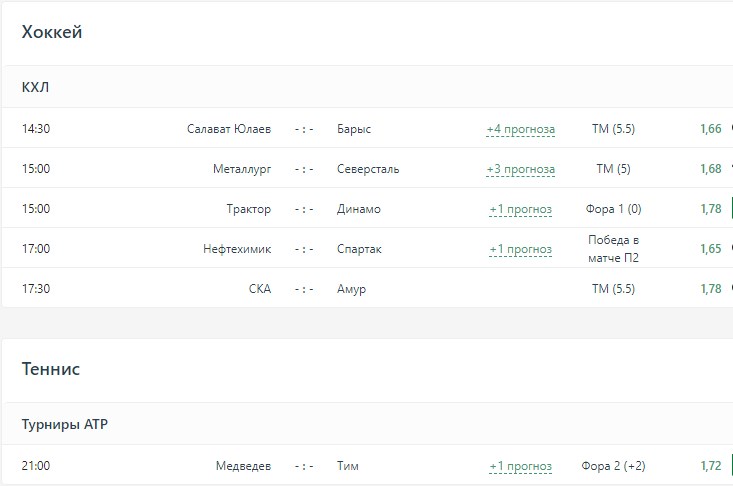Image resolution: width=733 pixels, height=486 pixels.
Task: Open the +4 прогноза link
Action: 520,129
